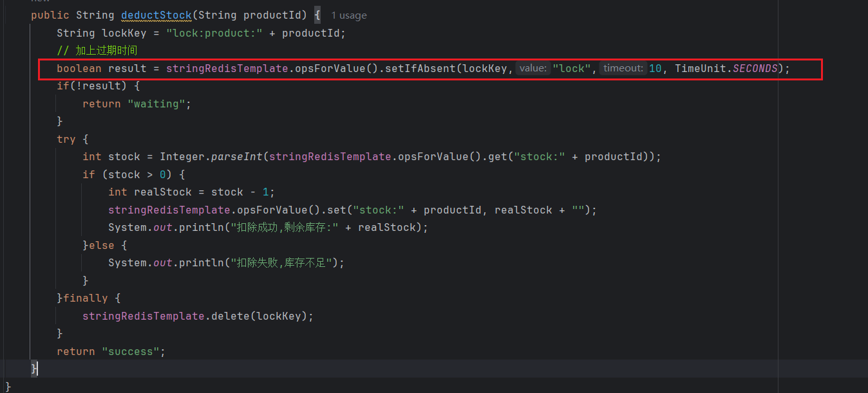
Task: Select the "waiting" return string
Action: pos(156,104)
